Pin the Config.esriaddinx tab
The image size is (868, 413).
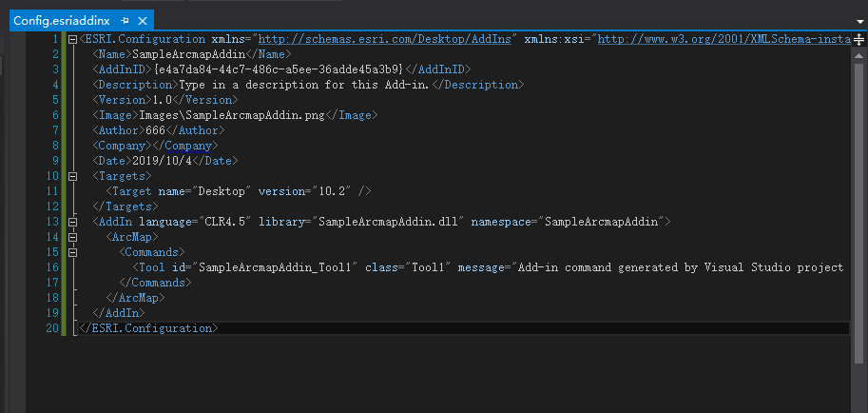tap(125, 21)
